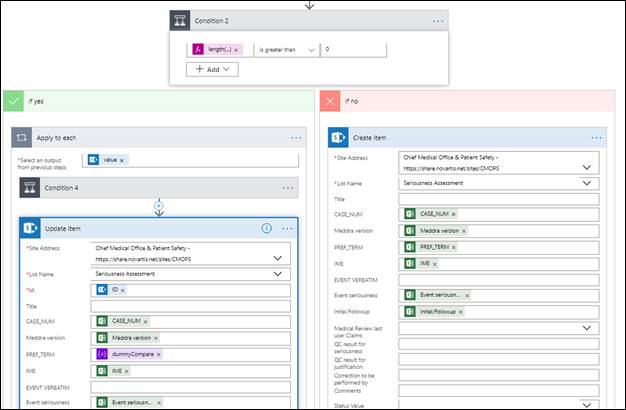This screenshot has height=410, width=626.
Task: Remove the length(...) expression token
Action: pyautogui.click(x=236, y=50)
